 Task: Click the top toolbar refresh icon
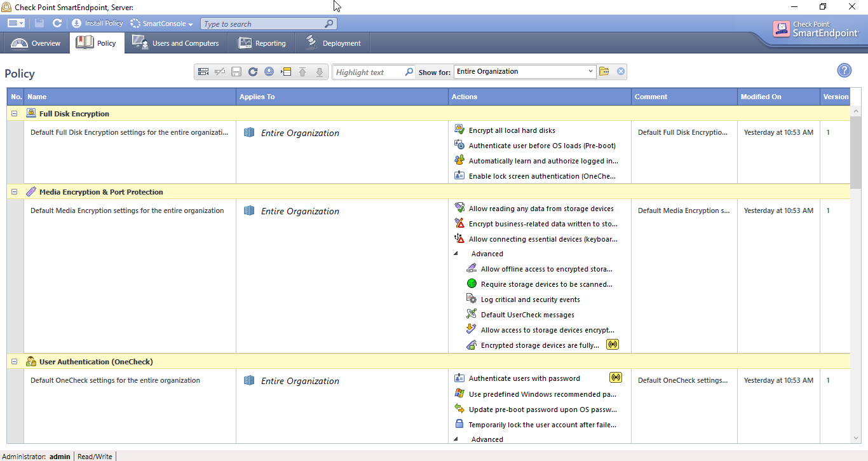point(57,23)
